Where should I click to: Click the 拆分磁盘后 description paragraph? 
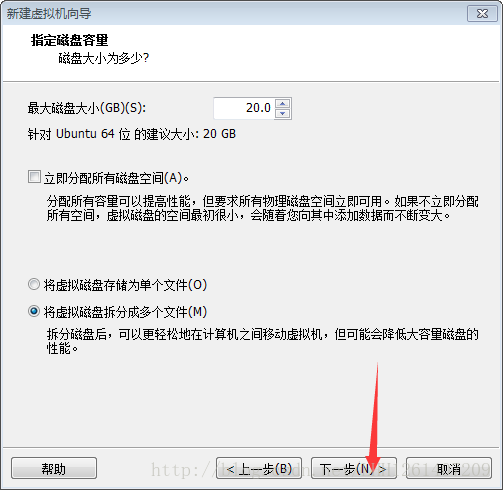263,341
